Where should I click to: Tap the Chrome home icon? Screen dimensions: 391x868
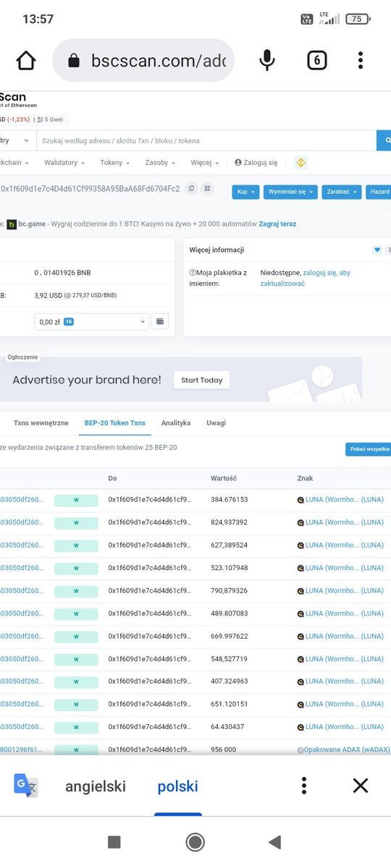click(x=26, y=61)
